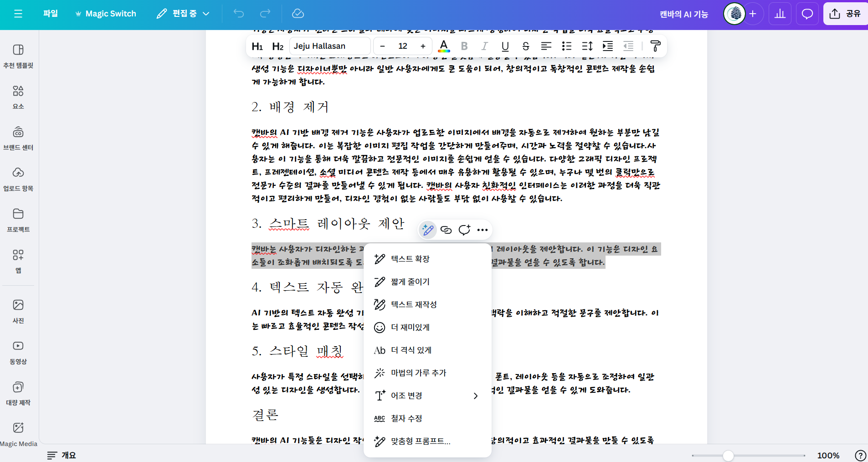868x462 pixels.
Task: Apply Heading 2 style
Action: tap(277, 46)
